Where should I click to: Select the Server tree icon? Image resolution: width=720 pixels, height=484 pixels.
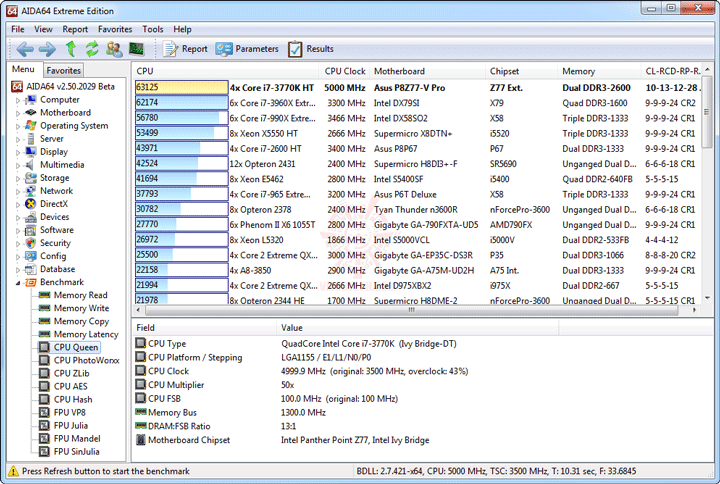pyautogui.click(x=31, y=139)
